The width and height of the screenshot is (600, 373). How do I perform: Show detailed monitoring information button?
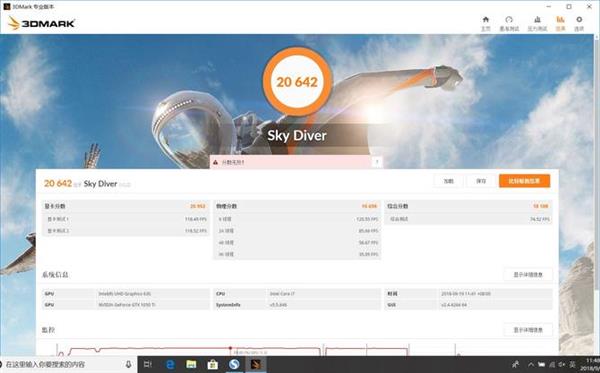[x=528, y=330]
